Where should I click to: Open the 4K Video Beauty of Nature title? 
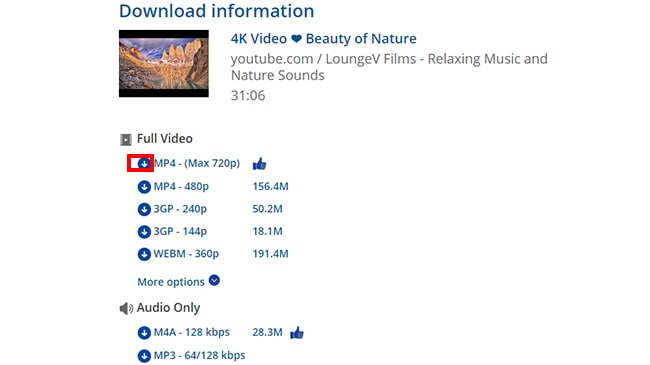click(324, 39)
